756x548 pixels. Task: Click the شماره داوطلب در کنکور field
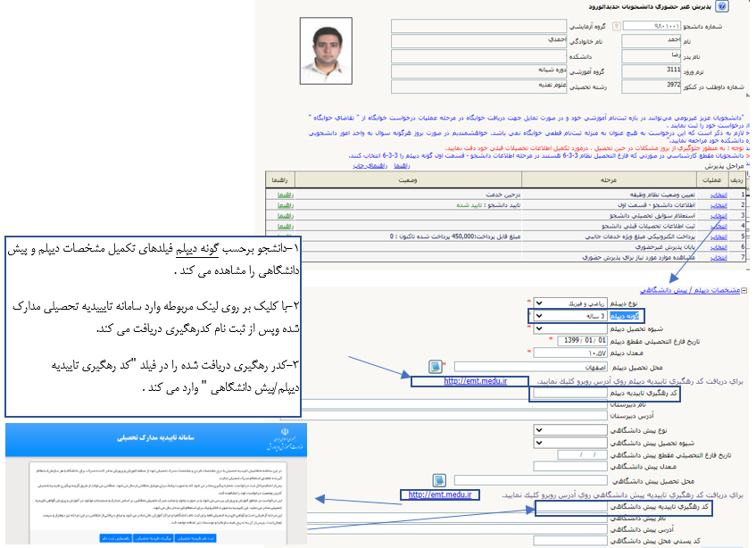(652, 87)
